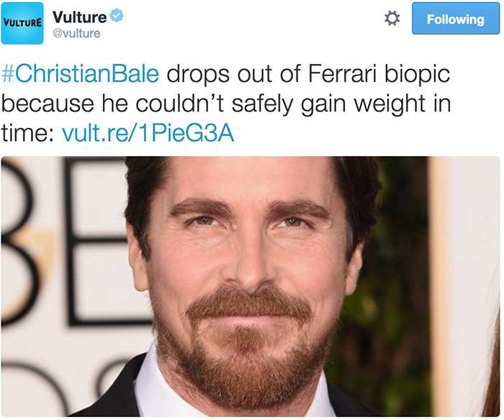Open user actions dropdown via the gear
The height and width of the screenshot is (420, 504).
pos(392,18)
